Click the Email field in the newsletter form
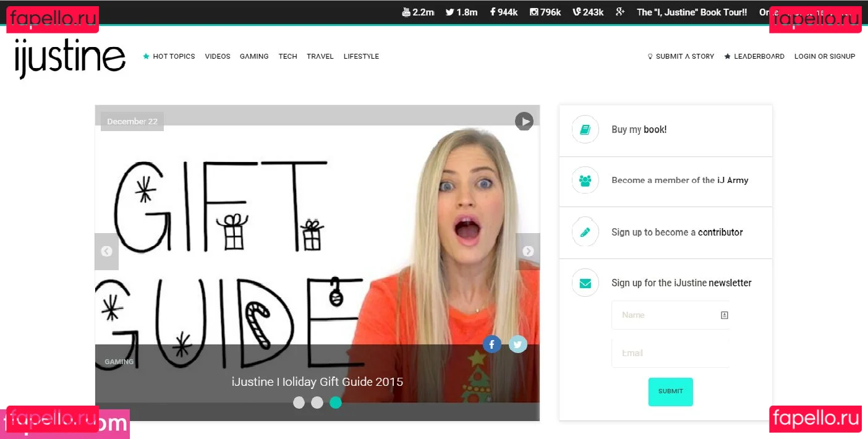Viewport: 868px width, 439px height. (x=670, y=352)
